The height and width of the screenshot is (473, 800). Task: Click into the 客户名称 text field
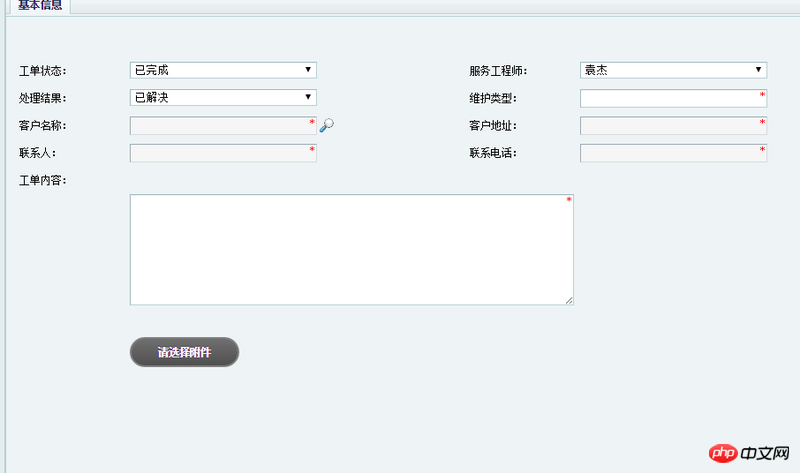point(222,126)
